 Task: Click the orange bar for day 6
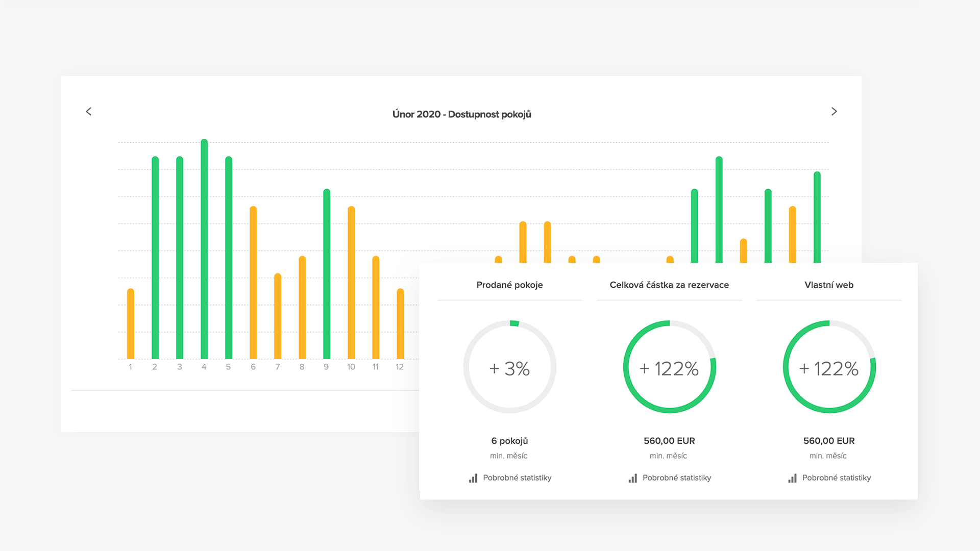253,283
